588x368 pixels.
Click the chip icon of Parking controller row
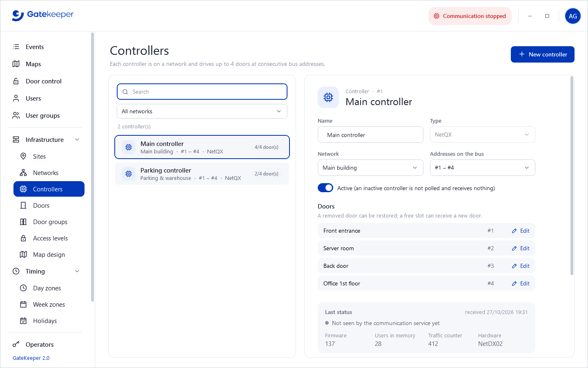[129, 174]
